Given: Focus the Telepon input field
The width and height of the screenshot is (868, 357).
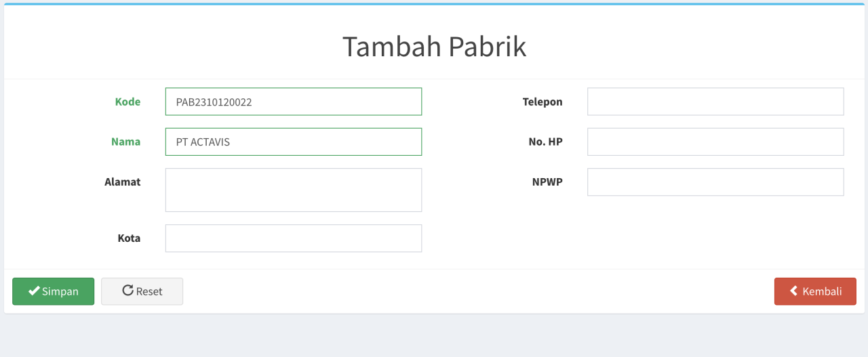Looking at the screenshot, I should pyautogui.click(x=715, y=102).
